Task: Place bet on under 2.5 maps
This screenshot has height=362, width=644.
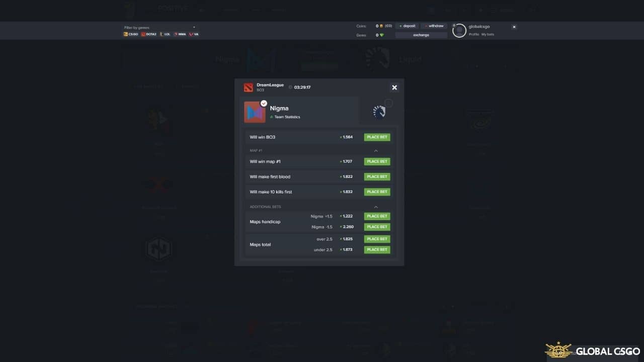Action: [x=377, y=249]
